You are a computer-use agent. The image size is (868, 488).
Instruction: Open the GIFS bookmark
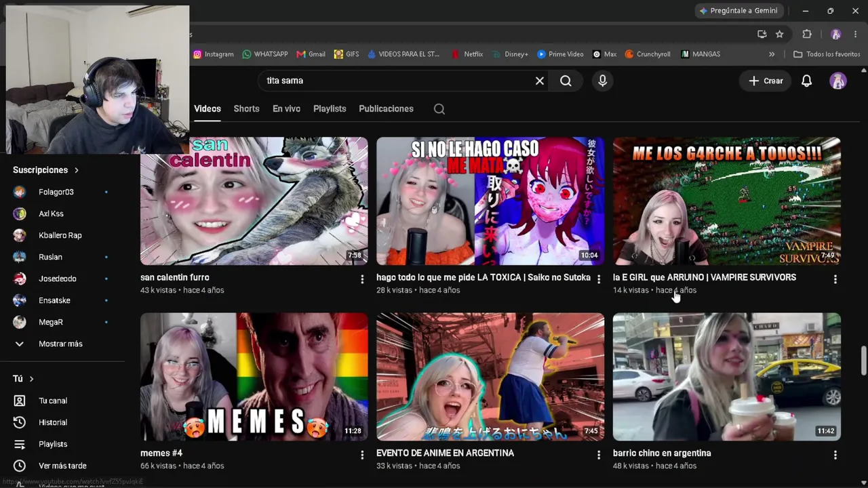coord(347,54)
